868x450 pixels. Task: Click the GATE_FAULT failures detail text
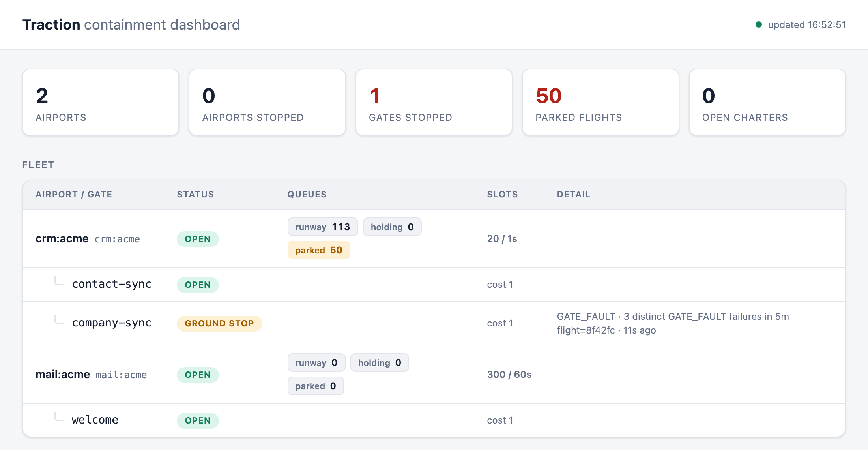pyautogui.click(x=673, y=317)
